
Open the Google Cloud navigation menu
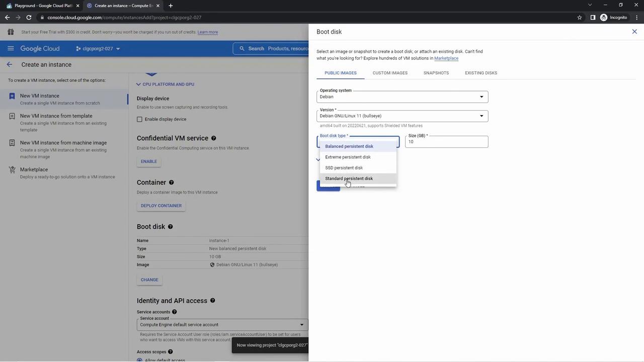tap(11, 49)
